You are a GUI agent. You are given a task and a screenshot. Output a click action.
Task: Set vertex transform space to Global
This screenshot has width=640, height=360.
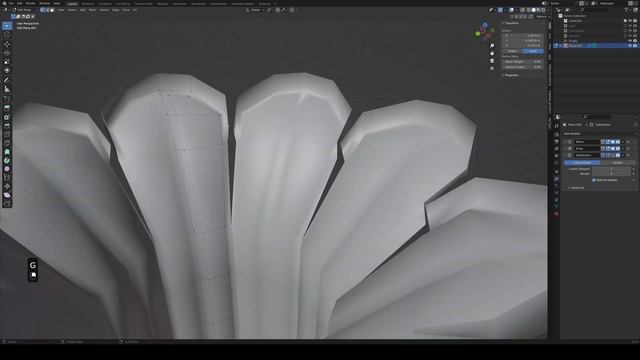point(512,51)
